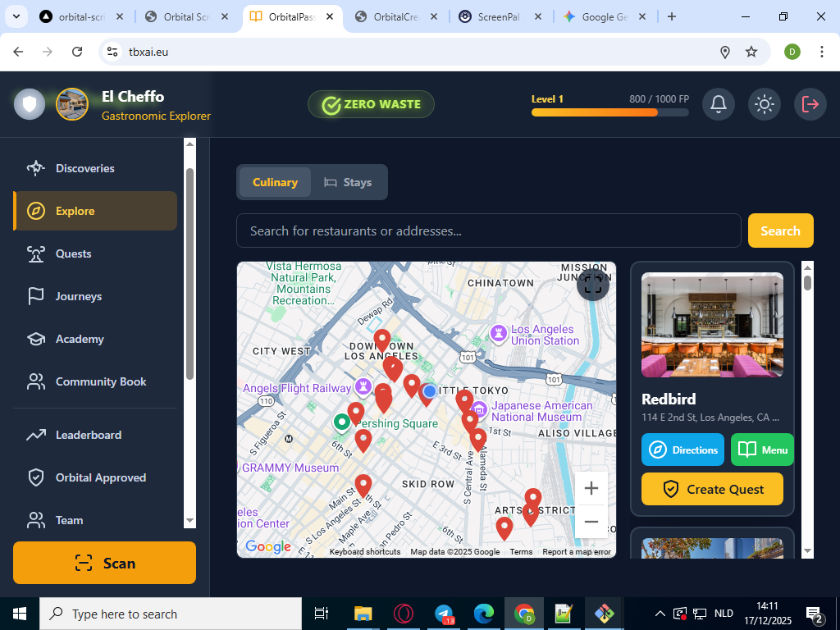Get Directions to Redbird

pos(682,450)
